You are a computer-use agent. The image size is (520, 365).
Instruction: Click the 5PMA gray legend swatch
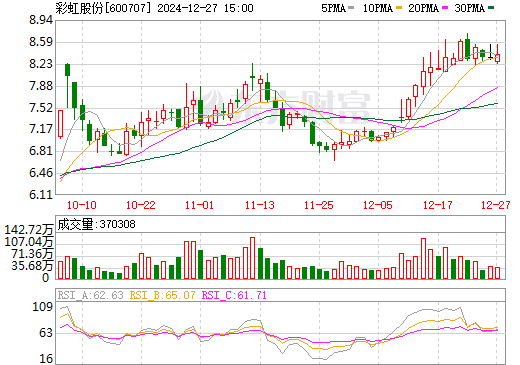[x=351, y=7]
